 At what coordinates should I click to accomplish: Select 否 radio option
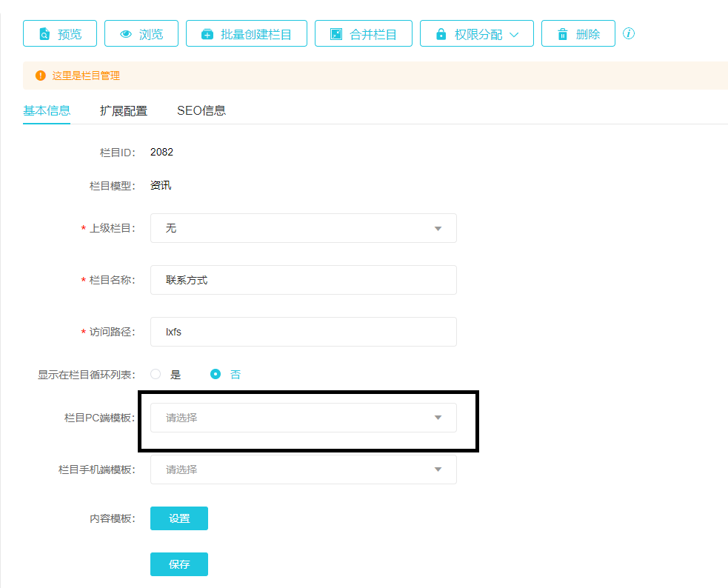pyautogui.click(x=216, y=375)
